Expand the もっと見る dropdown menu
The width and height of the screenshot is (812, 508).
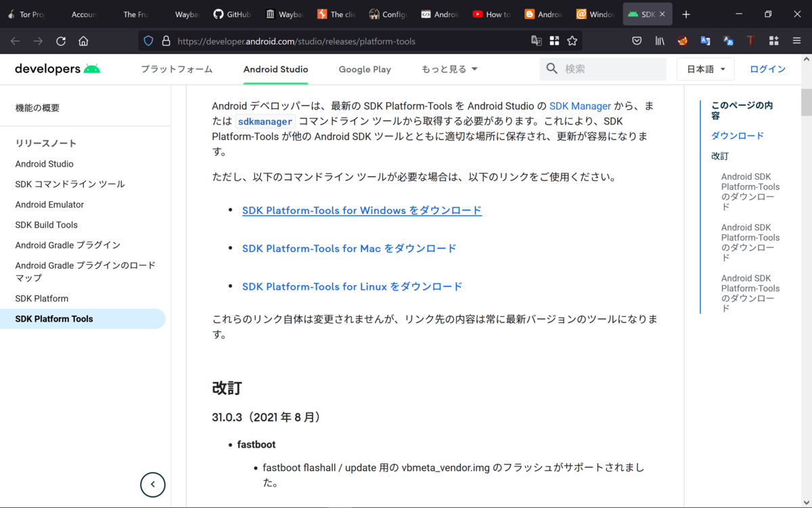click(449, 69)
